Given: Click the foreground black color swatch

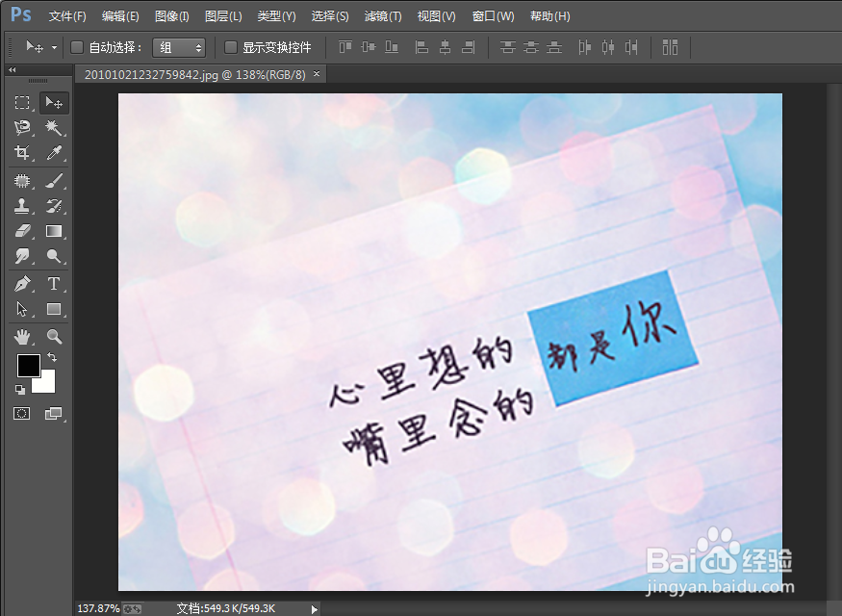Looking at the screenshot, I should (x=28, y=365).
